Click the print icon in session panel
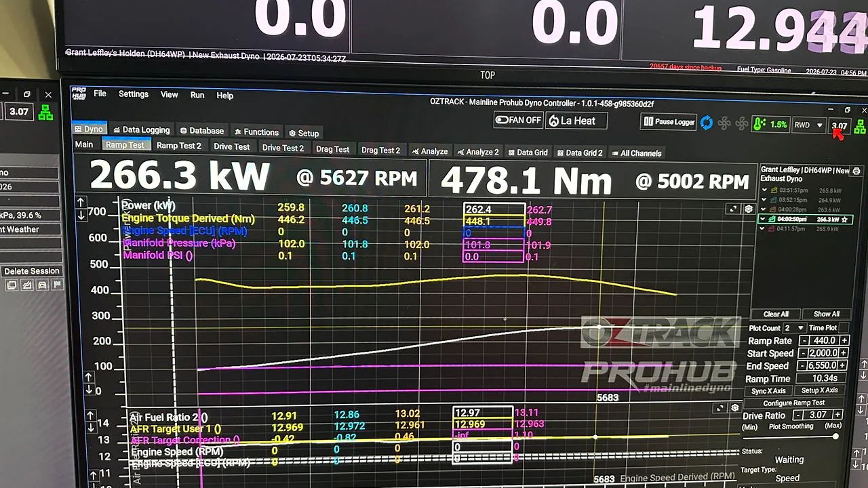The height and width of the screenshot is (488, 868). coord(856,171)
